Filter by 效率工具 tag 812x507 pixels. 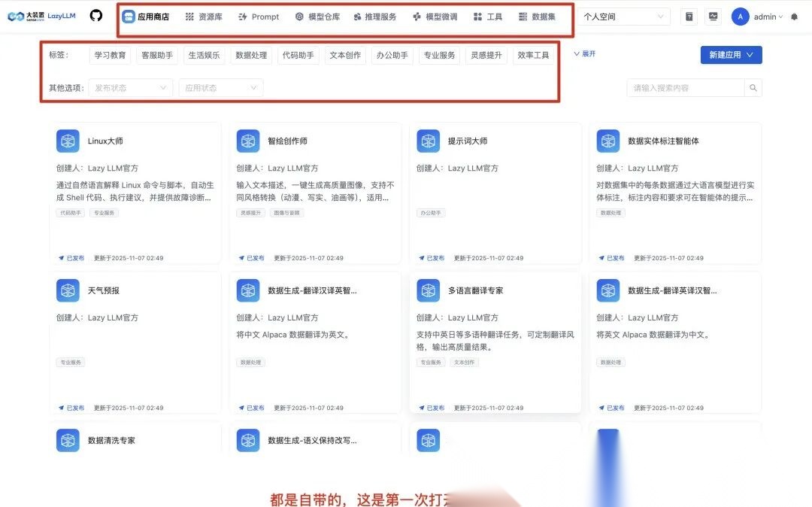coord(533,55)
